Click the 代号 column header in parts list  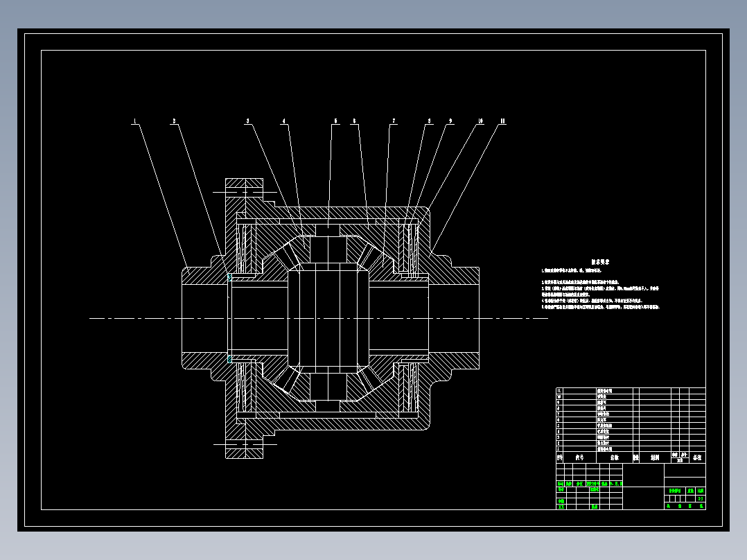pos(579,457)
